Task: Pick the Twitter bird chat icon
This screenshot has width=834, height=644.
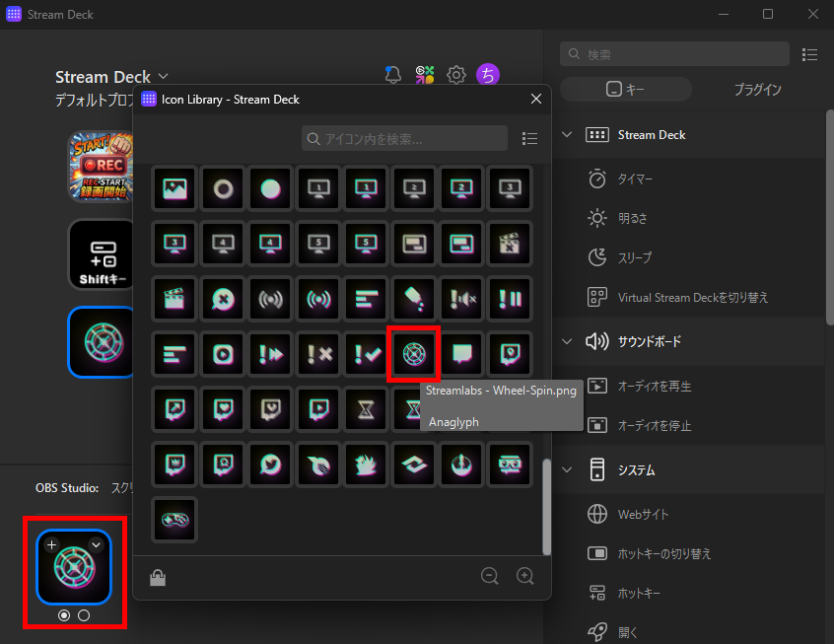Action: pos(271,465)
